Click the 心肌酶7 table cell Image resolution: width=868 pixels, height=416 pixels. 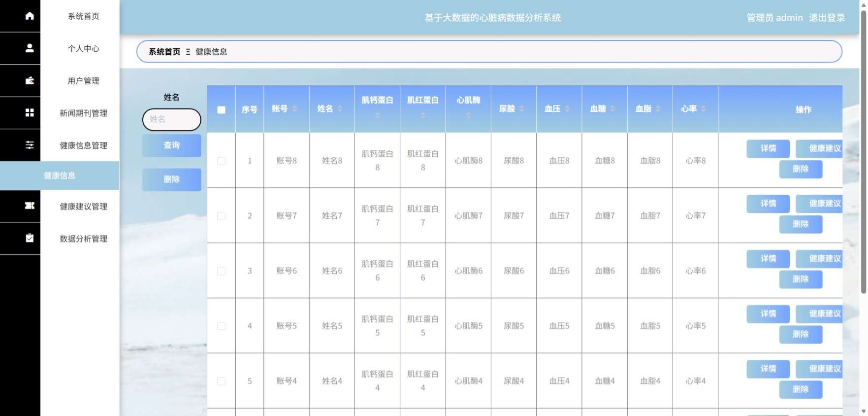[x=468, y=216]
